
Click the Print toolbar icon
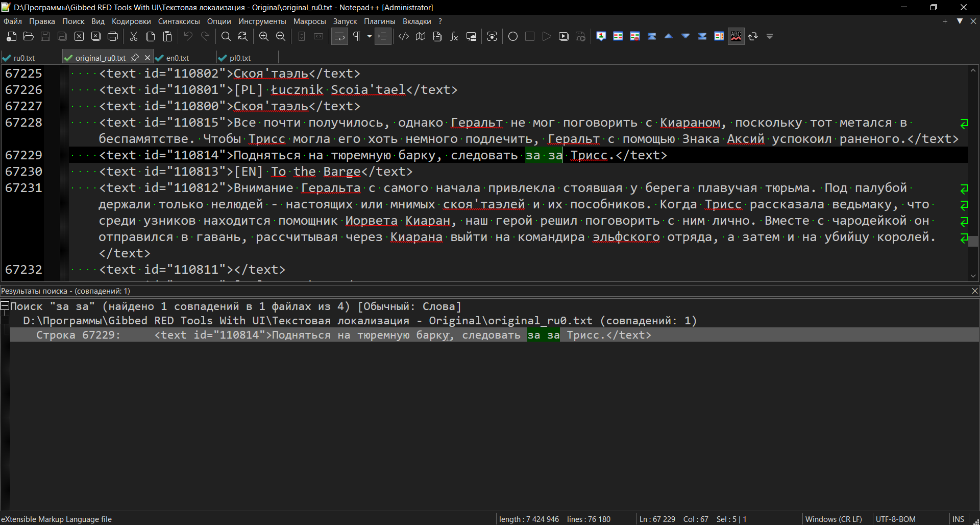(113, 36)
